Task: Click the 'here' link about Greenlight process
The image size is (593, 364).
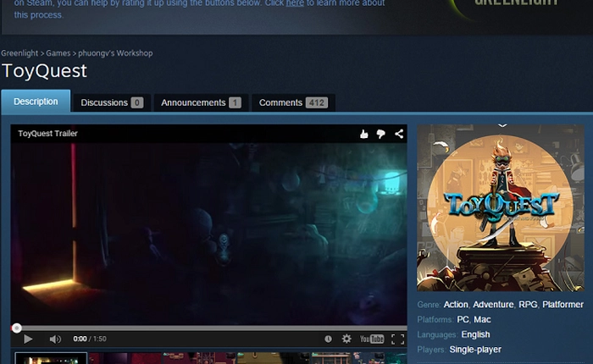Action: [295, 3]
